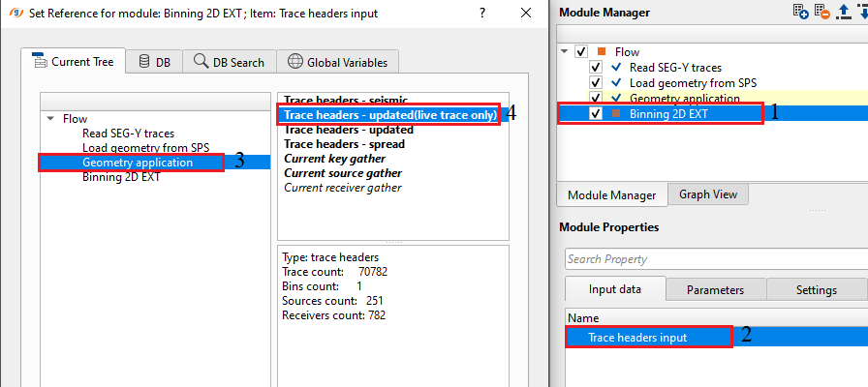Open the Parameters properties tab
Image resolution: width=868 pixels, height=387 pixels.
click(715, 290)
